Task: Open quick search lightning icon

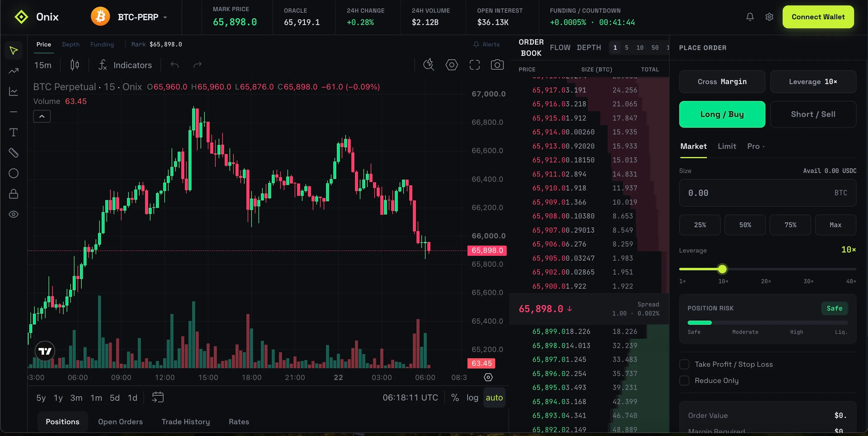Action: [x=429, y=65]
